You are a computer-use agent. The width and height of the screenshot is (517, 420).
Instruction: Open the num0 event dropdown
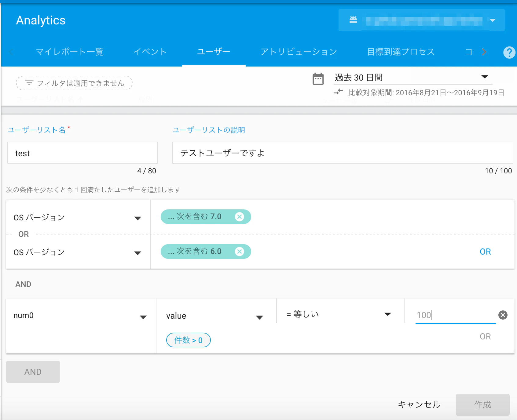(80, 316)
